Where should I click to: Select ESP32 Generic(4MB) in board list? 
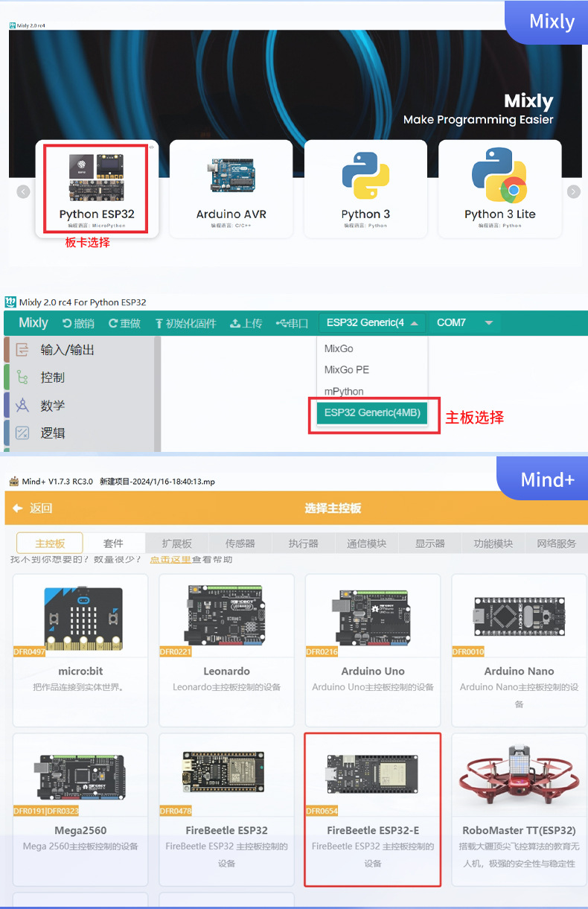coord(372,413)
